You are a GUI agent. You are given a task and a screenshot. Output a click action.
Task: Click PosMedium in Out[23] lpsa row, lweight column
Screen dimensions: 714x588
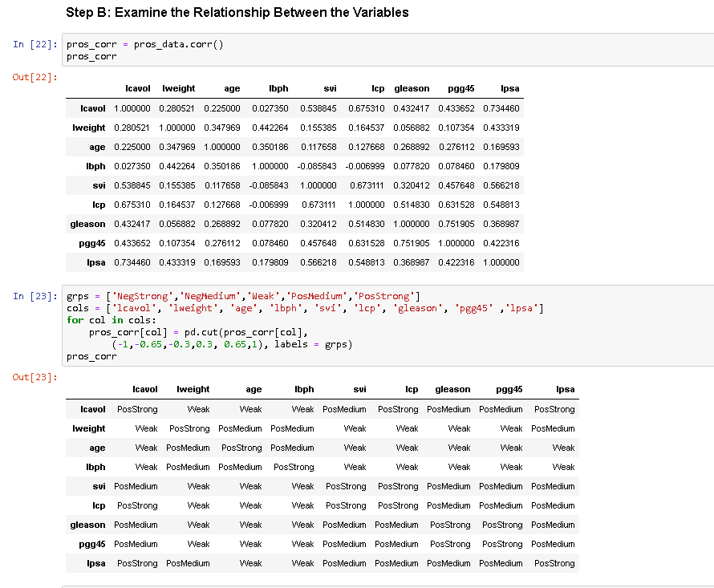pyautogui.click(x=188, y=563)
